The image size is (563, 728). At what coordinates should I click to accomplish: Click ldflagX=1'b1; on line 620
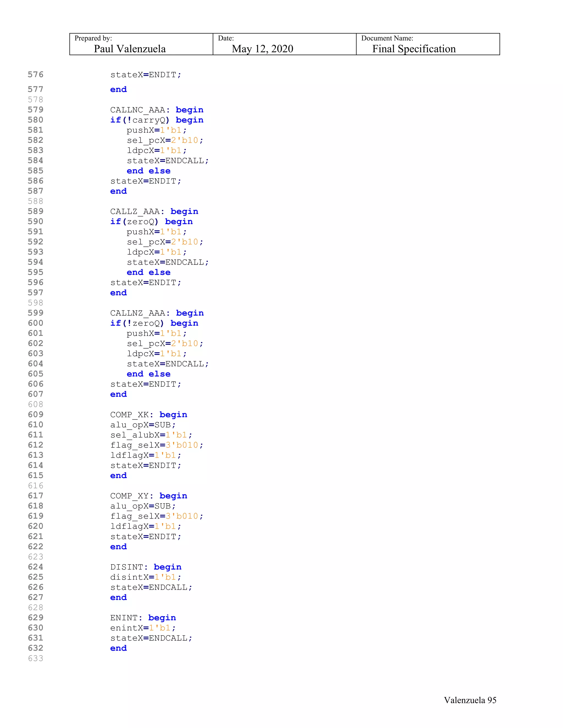point(146,527)
